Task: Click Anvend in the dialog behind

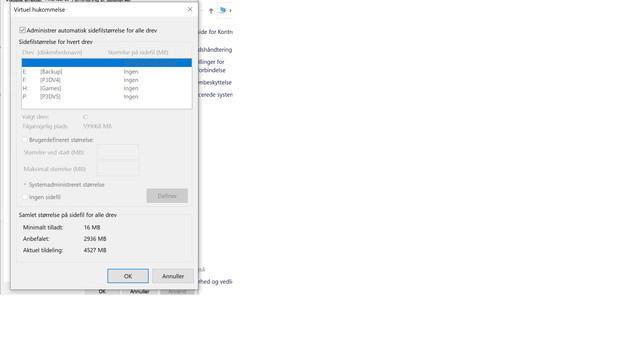Action: tap(177, 291)
